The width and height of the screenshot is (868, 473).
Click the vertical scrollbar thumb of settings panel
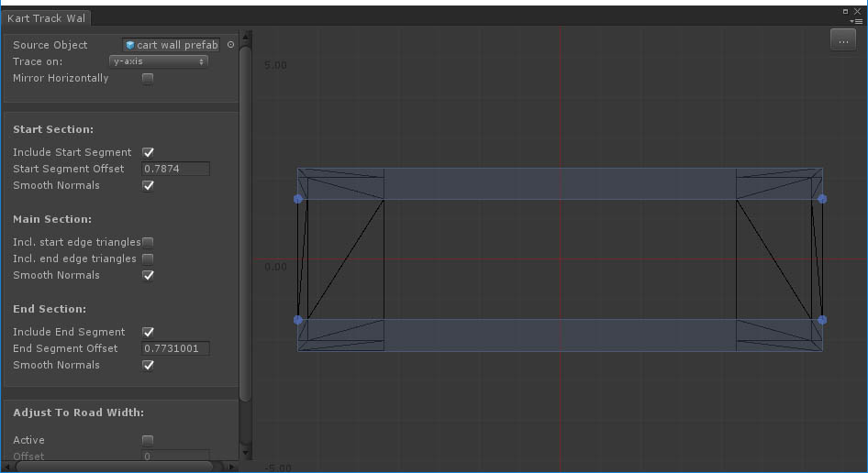(x=246, y=224)
